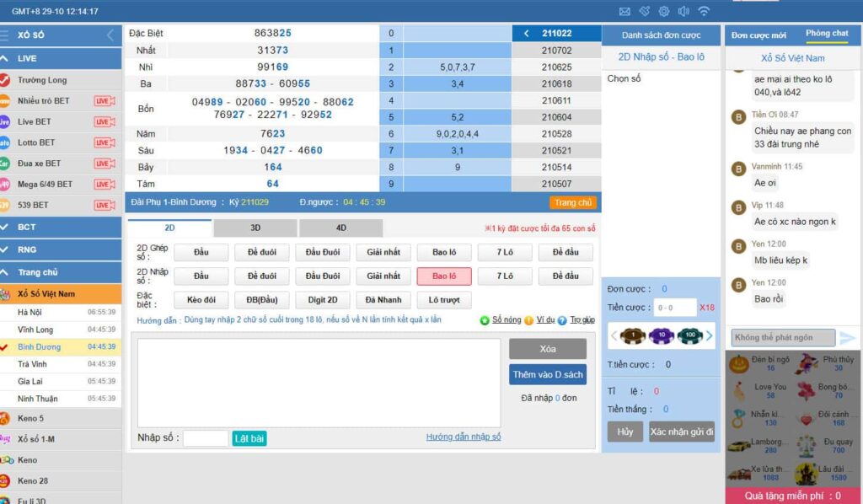Switch to the 3D betting tab
863x504 pixels.
tap(255, 228)
